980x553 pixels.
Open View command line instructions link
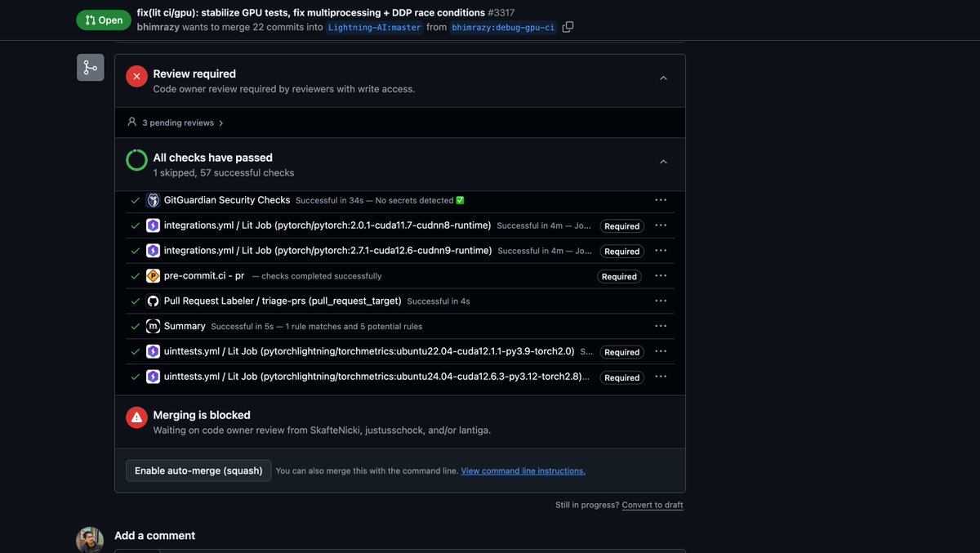tap(523, 471)
